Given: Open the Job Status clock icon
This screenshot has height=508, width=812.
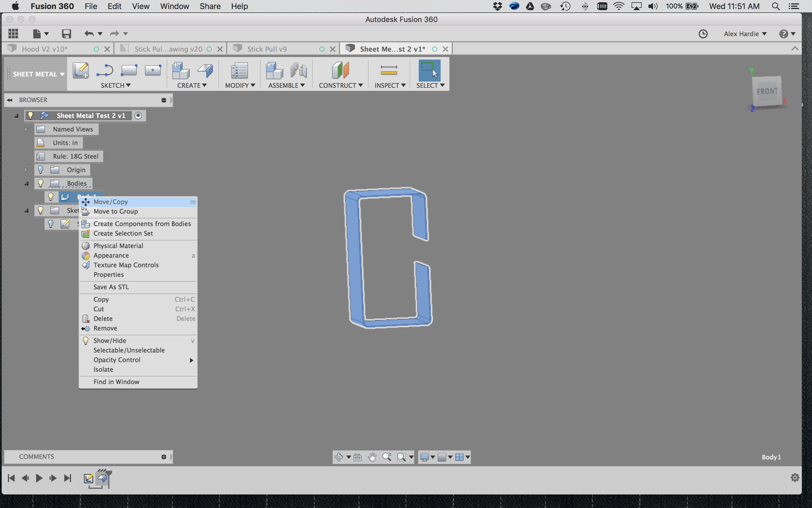Looking at the screenshot, I should tap(703, 34).
